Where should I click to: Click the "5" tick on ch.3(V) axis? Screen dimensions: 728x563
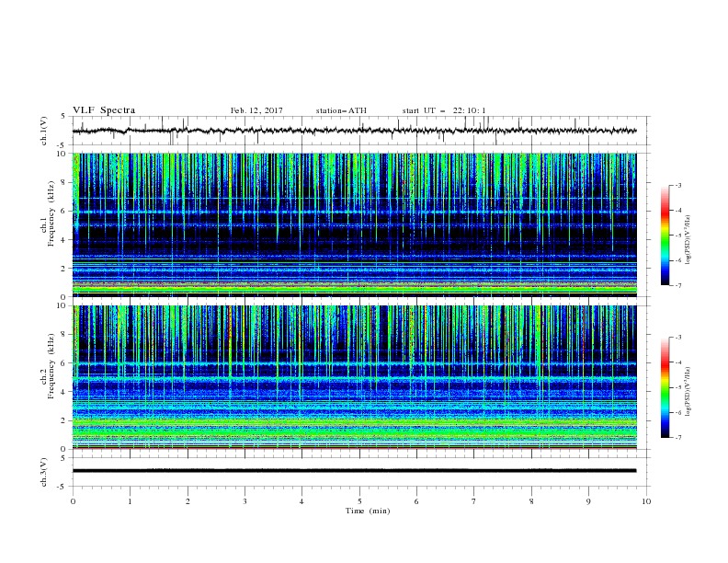click(x=63, y=458)
